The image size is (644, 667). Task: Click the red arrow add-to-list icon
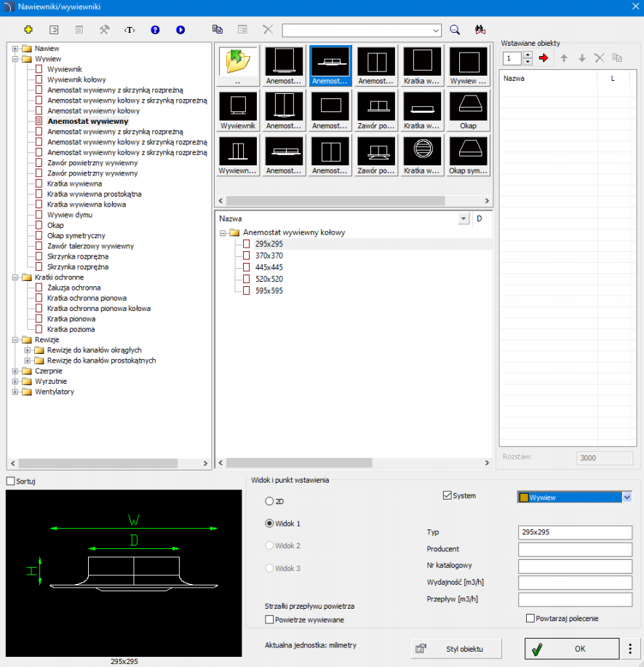click(543, 58)
